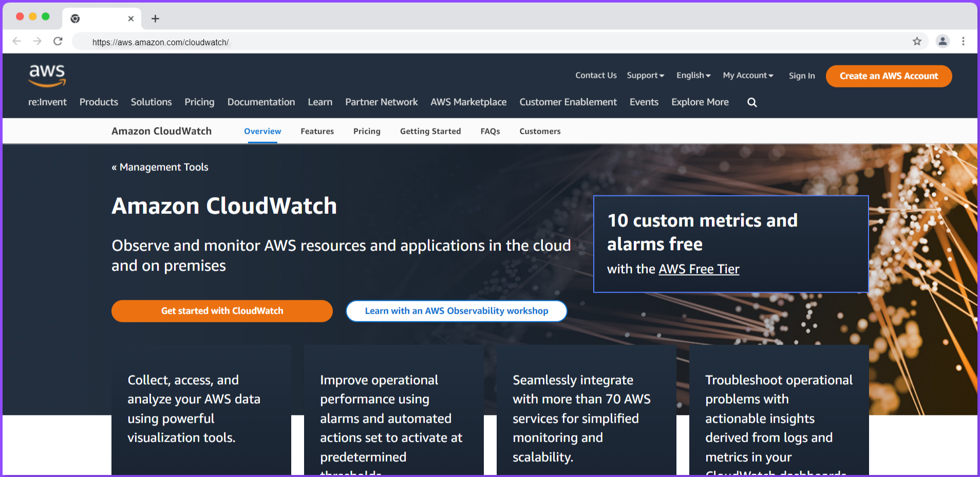Follow the AWS Free Tier link
This screenshot has height=477, width=980.
[x=699, y=269]
